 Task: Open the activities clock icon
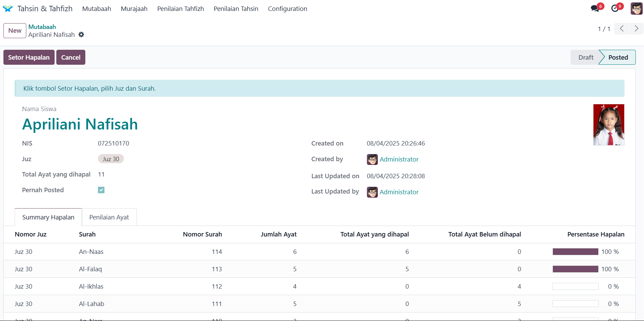(615, 9)
